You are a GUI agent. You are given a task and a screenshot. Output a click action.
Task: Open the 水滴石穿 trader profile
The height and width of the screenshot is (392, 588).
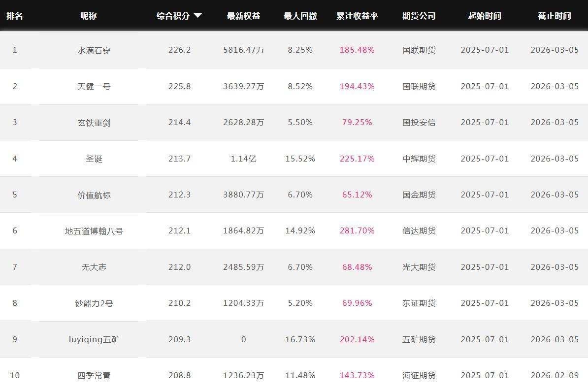(94, 50)
